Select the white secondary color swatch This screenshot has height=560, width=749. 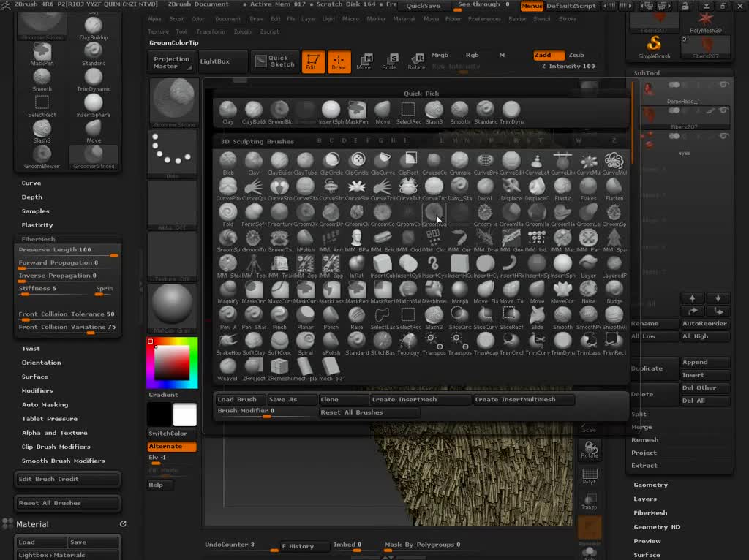[x=184, y=415]
